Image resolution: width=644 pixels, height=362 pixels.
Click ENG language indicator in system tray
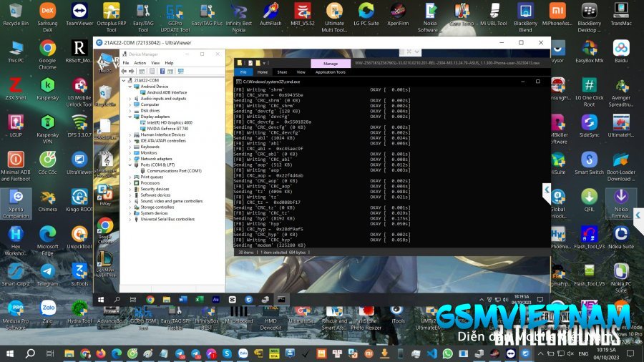click(583, 353)
